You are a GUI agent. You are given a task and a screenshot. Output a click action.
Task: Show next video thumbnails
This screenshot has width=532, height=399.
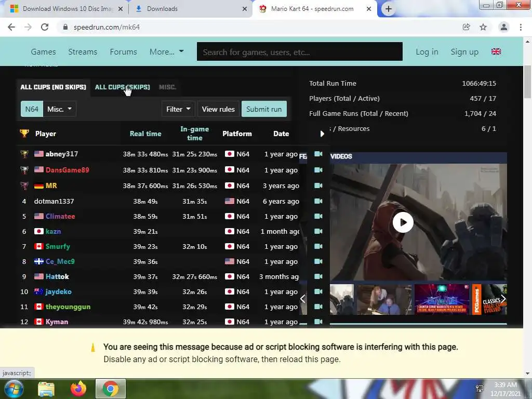pyautogui.click(x=503, y=299)
